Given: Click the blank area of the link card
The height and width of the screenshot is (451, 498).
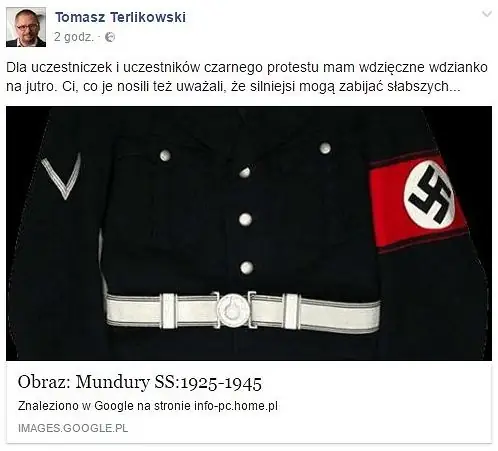Looking at the screenshot, I should point(383,403).
